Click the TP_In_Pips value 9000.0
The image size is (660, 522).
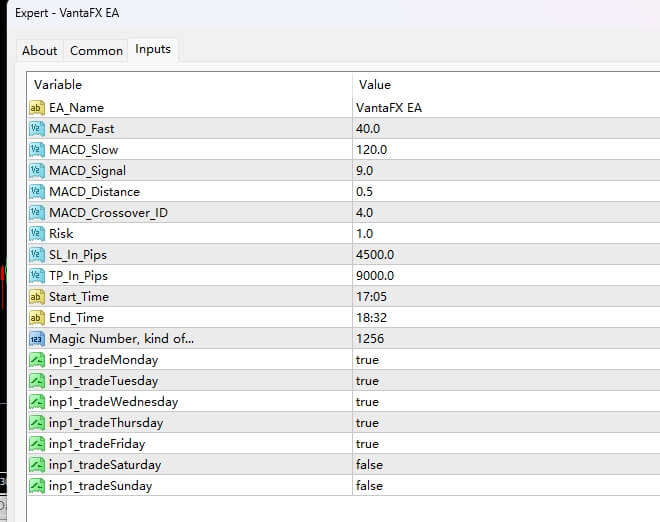(x=375, y=276)
